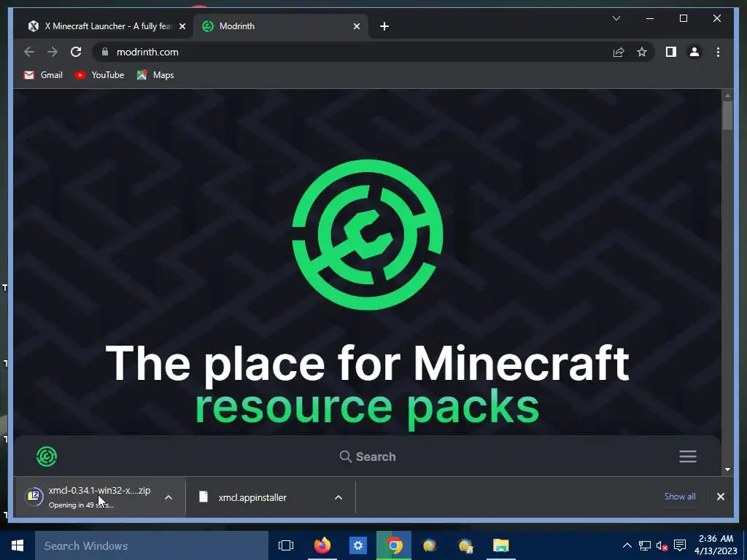
Task: Open the Chrome side panel
Action: (671, 52)
